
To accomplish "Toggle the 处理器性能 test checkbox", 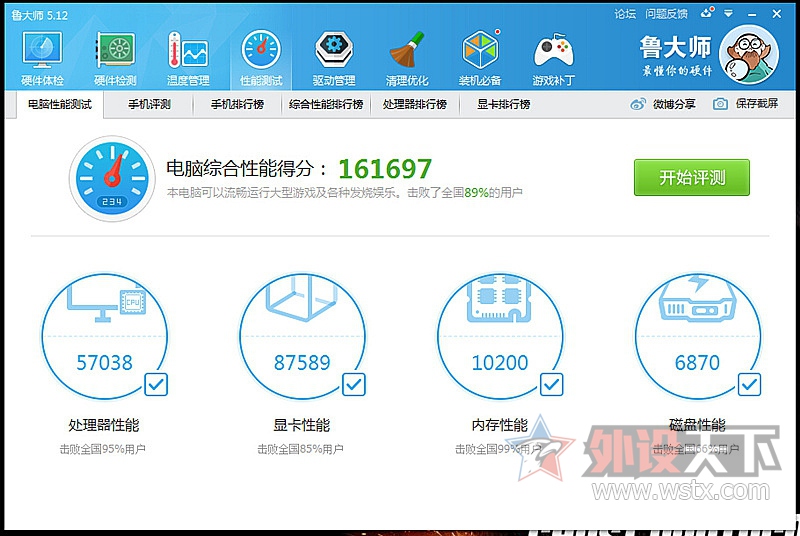I will (156, 385).
